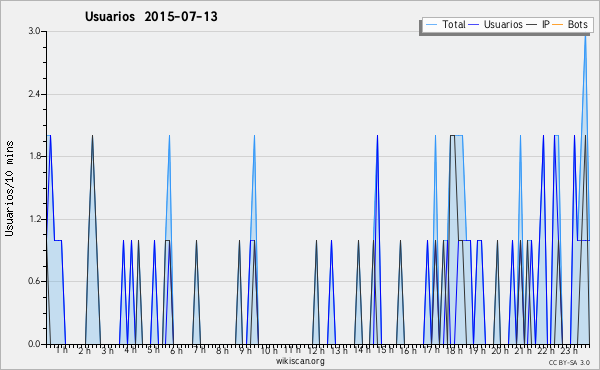Click the light blue Total legend line
600x370 pixels.
pyautogui.click(x=431, y=24)
